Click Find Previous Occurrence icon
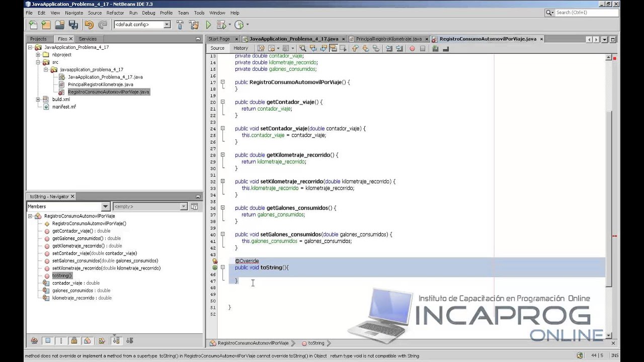644x362 pixels. 313,48
